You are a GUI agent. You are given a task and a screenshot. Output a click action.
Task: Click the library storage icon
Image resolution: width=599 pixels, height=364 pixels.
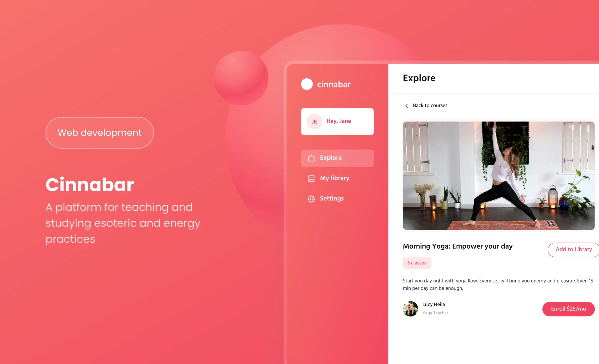pos(311,178)
